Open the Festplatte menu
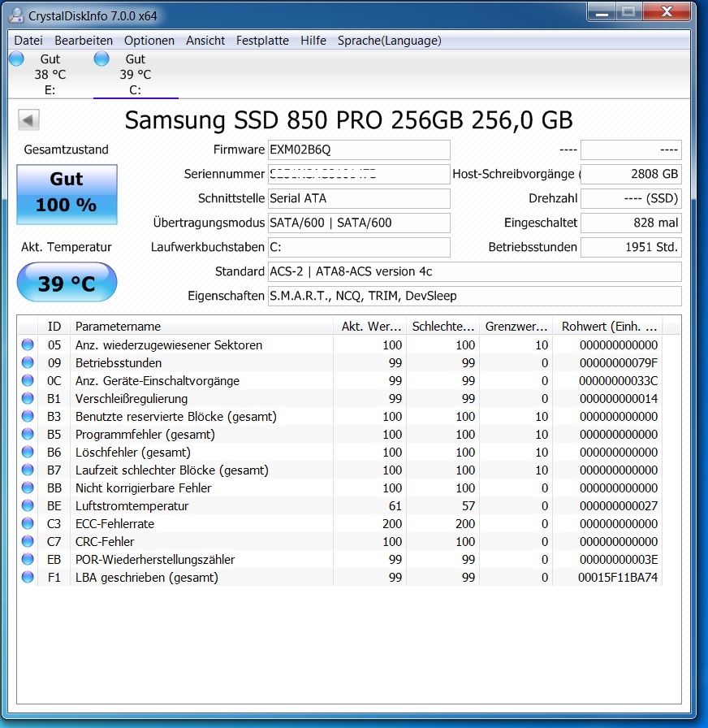 (262, 41)
